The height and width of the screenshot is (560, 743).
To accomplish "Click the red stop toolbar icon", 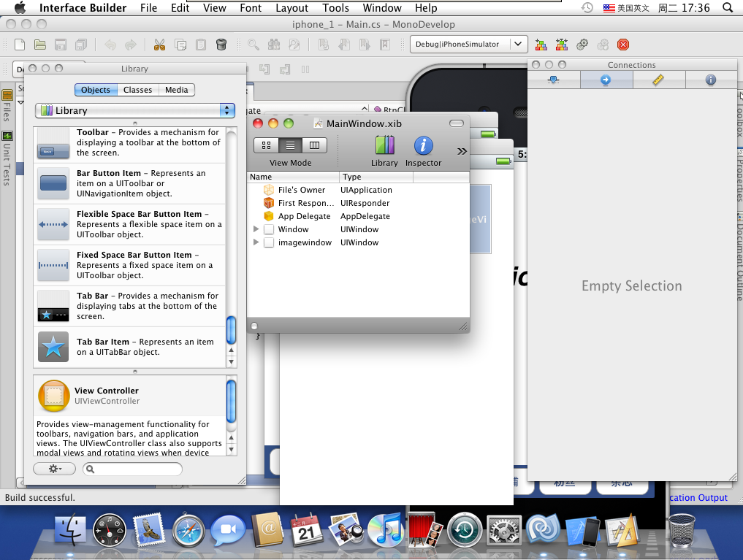I will click(x=623, y=45).
